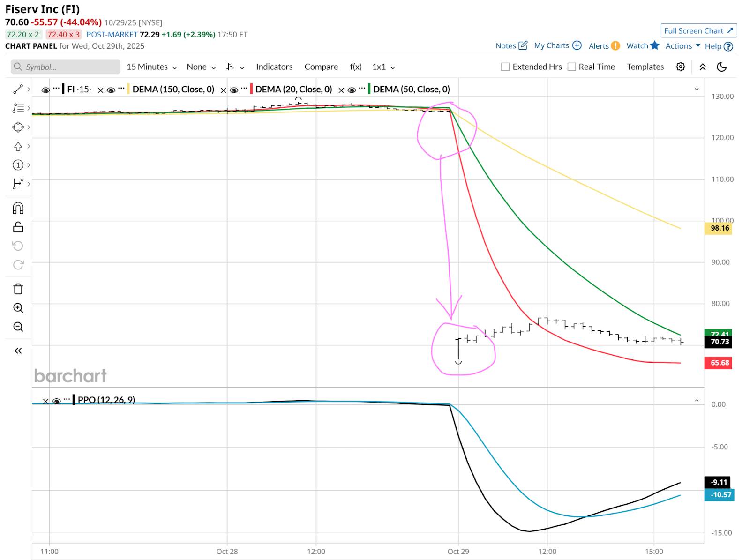Remove the DEMA 50 indicator with X
This screenshot has width=750, height=560.
pyautogui.click(x=341, y=90)
